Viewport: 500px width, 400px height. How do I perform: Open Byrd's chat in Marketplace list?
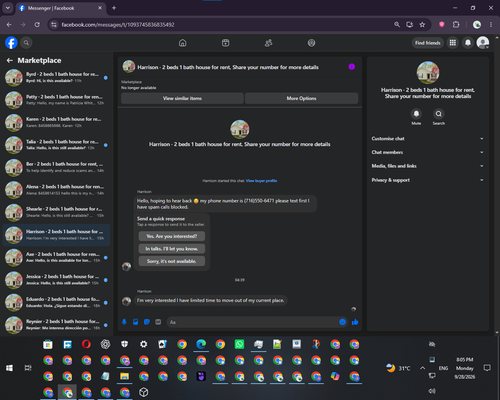[x=56, y=77]
